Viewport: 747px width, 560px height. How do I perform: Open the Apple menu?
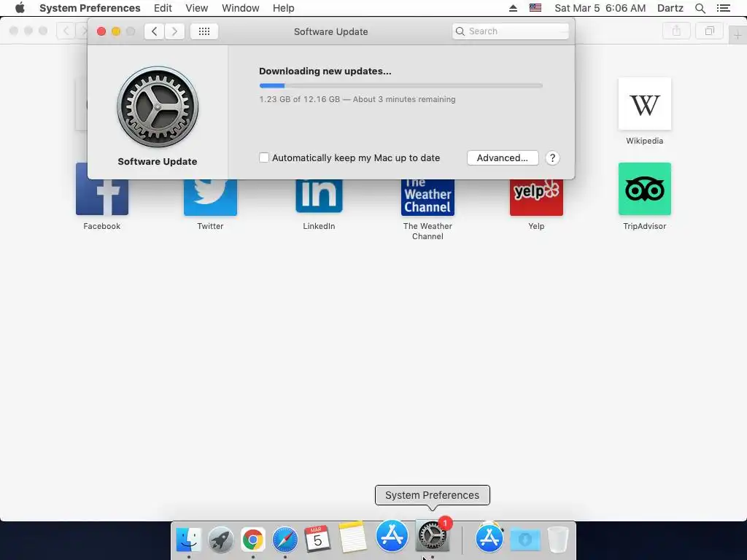[x=20, y=8]
